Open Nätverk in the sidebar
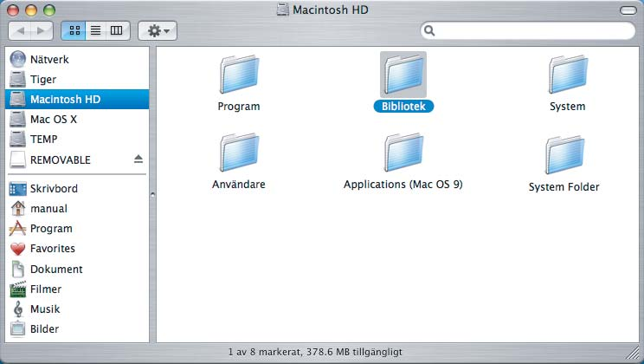This screenshot has height=364, width=644. [x=77, y=59]
